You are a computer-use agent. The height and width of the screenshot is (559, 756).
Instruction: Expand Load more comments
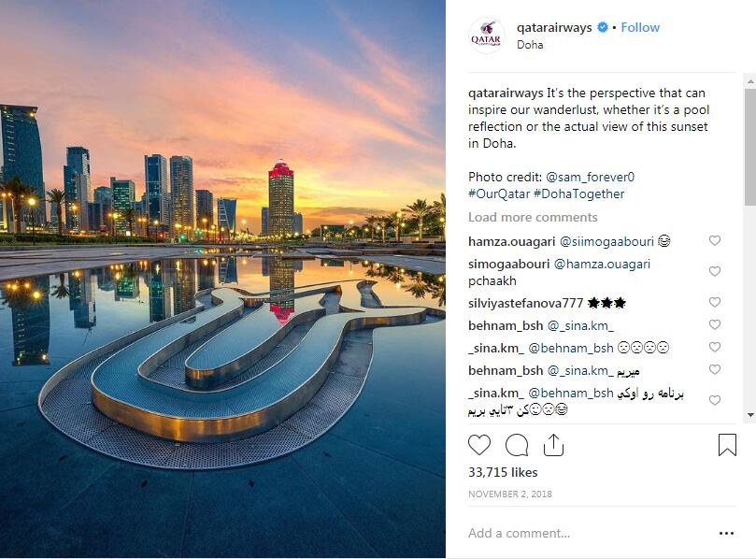[533, 217]
